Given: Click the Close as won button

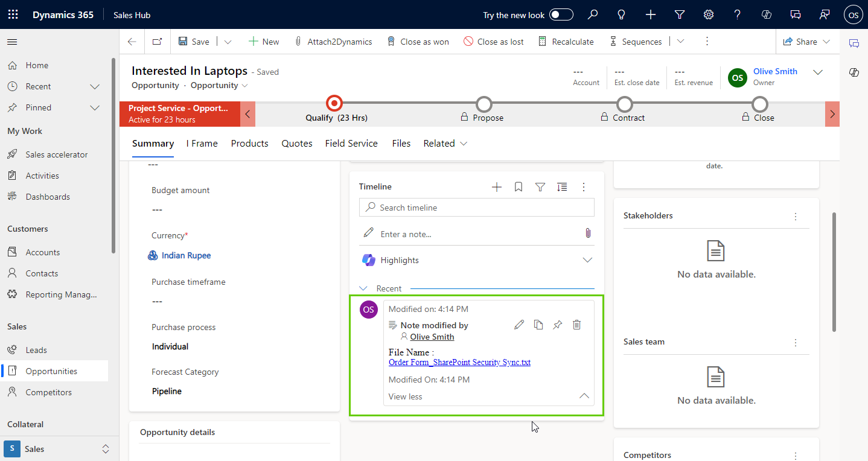Looking at the screenshot, I should (418, 42).
